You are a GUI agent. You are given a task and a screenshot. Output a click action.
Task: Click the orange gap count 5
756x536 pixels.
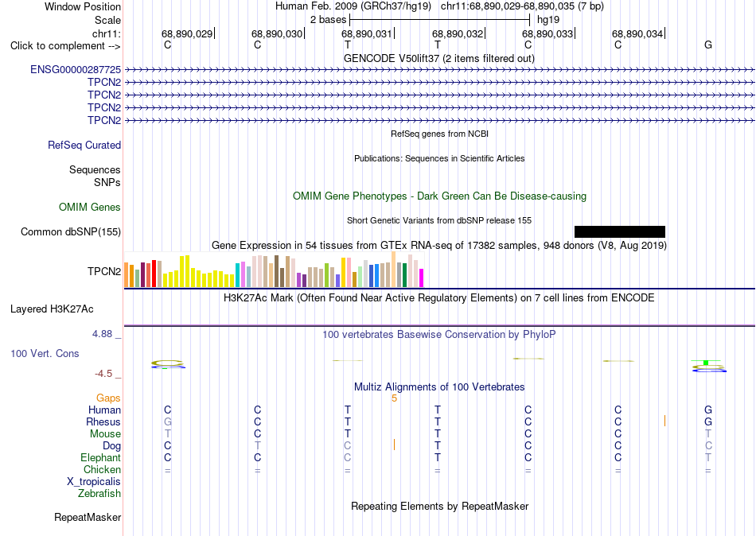(395, 398)
